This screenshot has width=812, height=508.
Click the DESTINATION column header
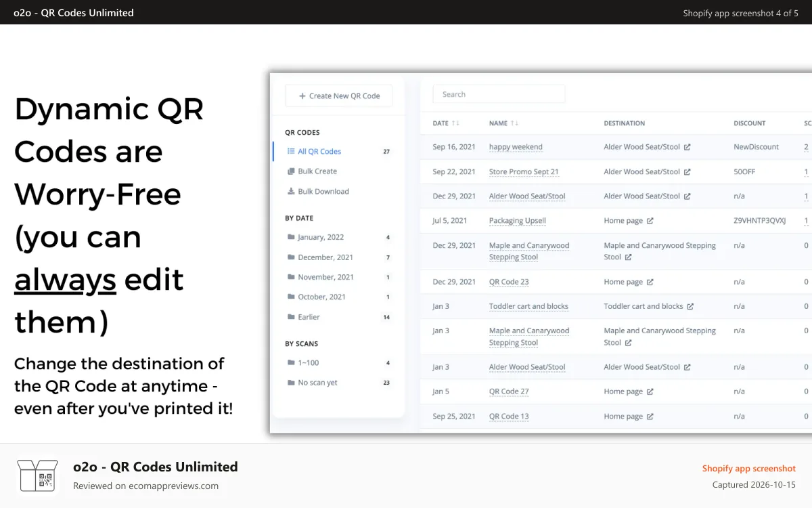click(625, 123)
